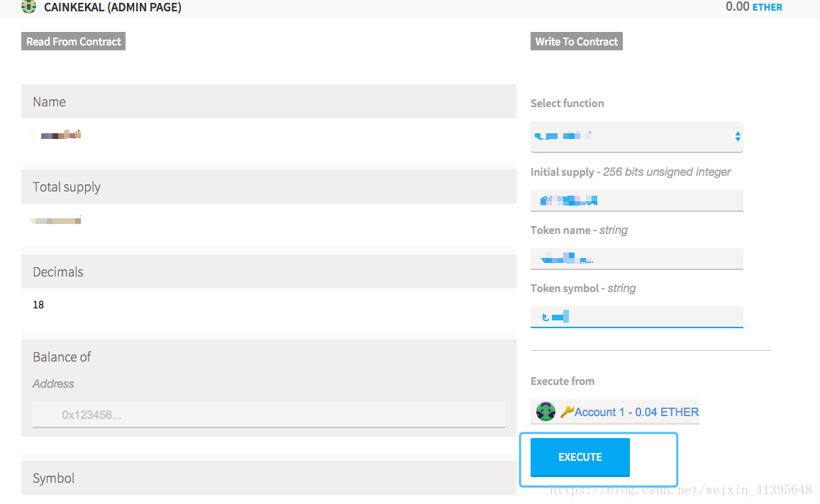Click the Execute from label
The height and width of the screenshot is (504, 820).
point(563,381)
